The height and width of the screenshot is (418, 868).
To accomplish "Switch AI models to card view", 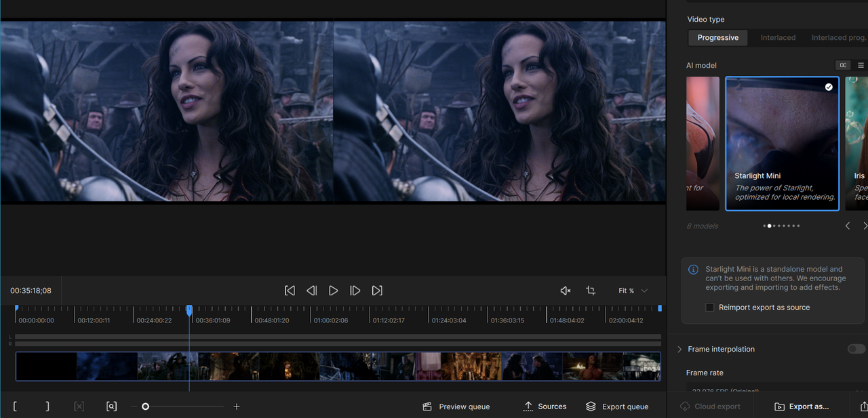I will (843, 65).
